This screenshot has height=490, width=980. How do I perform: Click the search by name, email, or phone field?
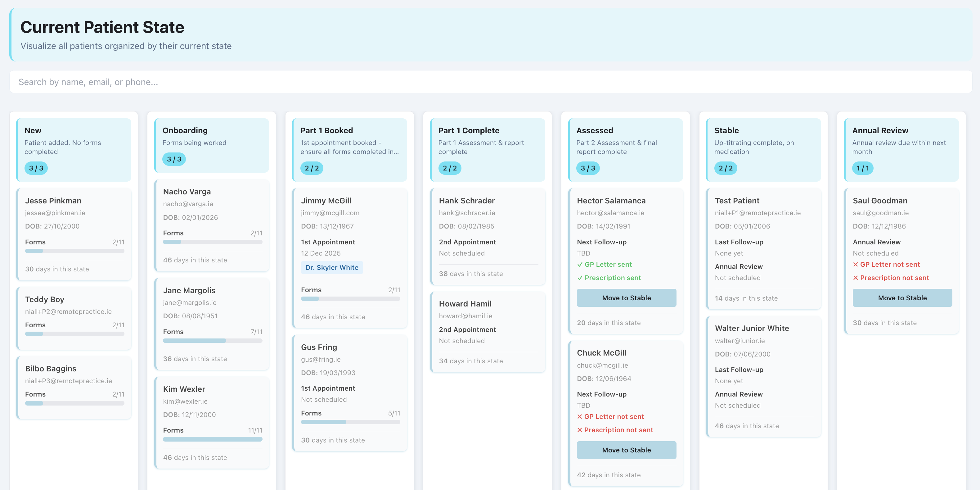tap(490, 81)
